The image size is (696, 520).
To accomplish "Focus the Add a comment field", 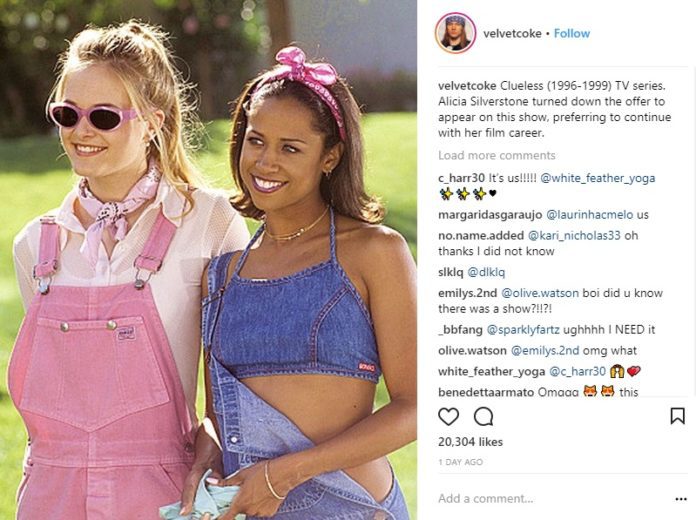I will click(x=555, y=499).
